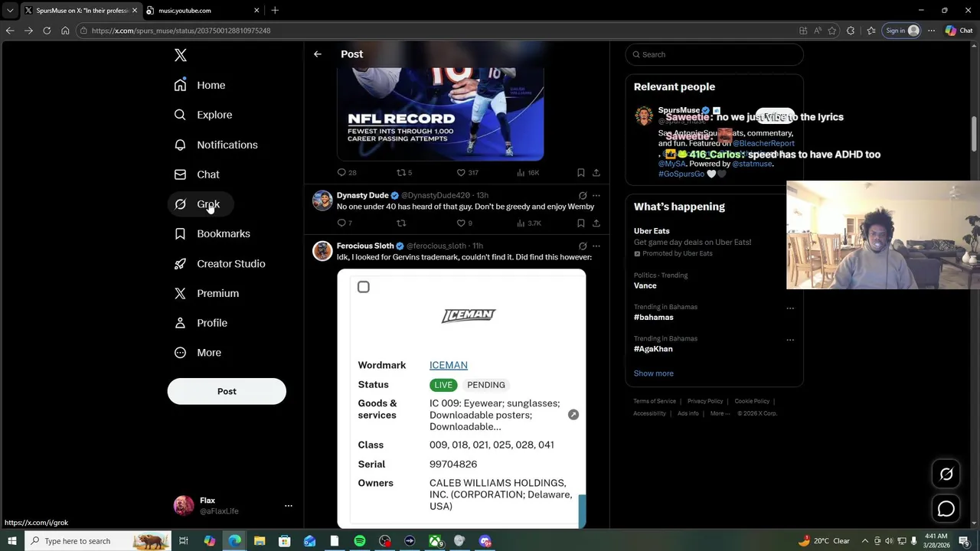Go to Profile in the sidebar
980x551 pixels.
[x=201, y=323]
